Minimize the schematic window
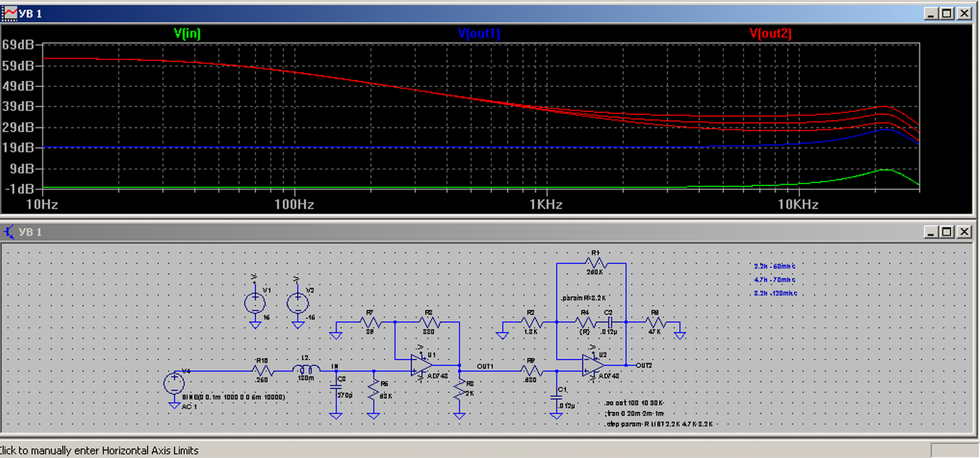 tap(930, 232)
